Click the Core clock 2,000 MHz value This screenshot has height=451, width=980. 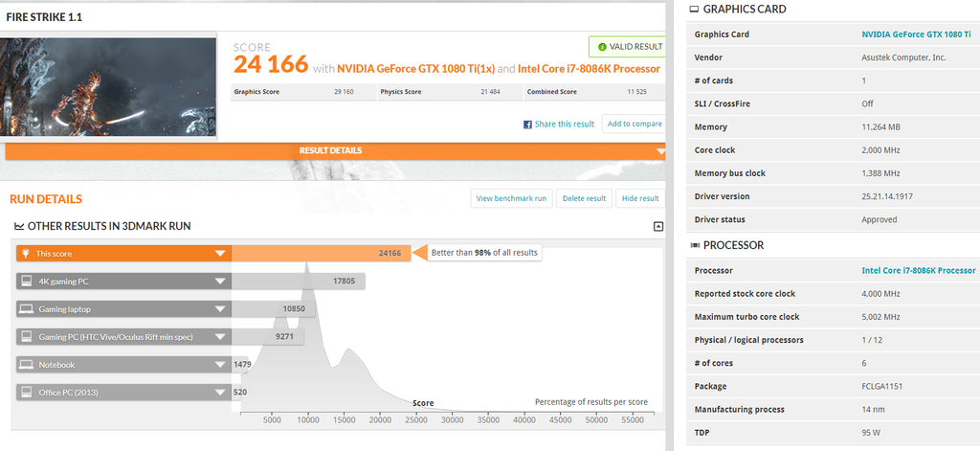point(880,150)
